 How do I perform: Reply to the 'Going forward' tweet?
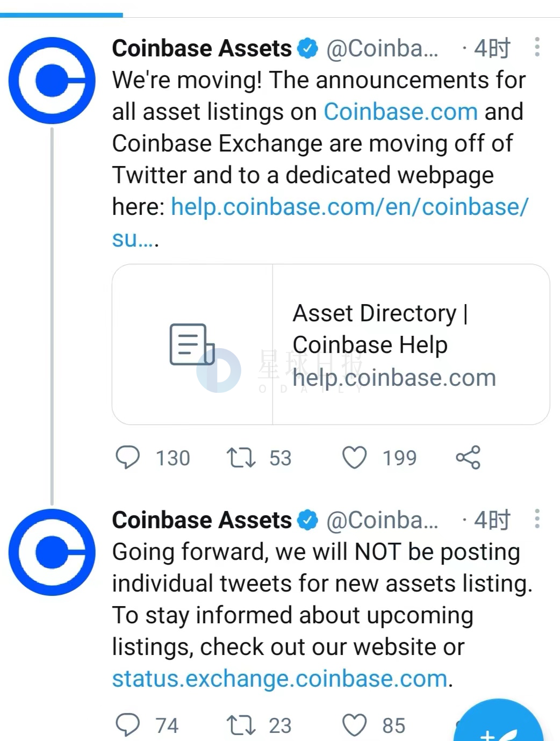pyautogui.click(x=128, y=725)
